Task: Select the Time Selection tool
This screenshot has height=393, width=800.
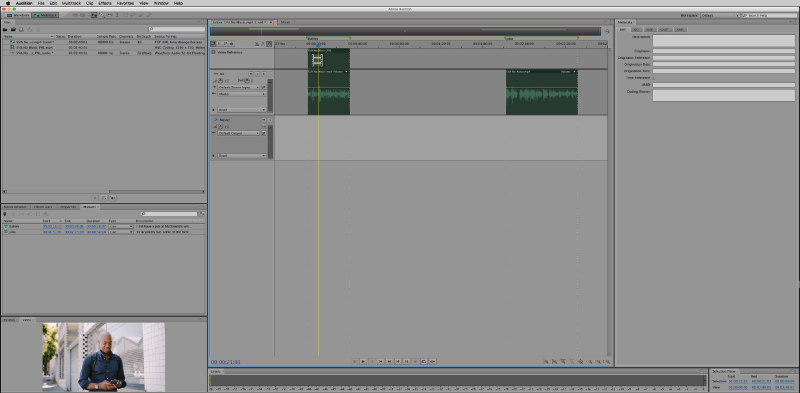Action: click(x=117, y=15)
